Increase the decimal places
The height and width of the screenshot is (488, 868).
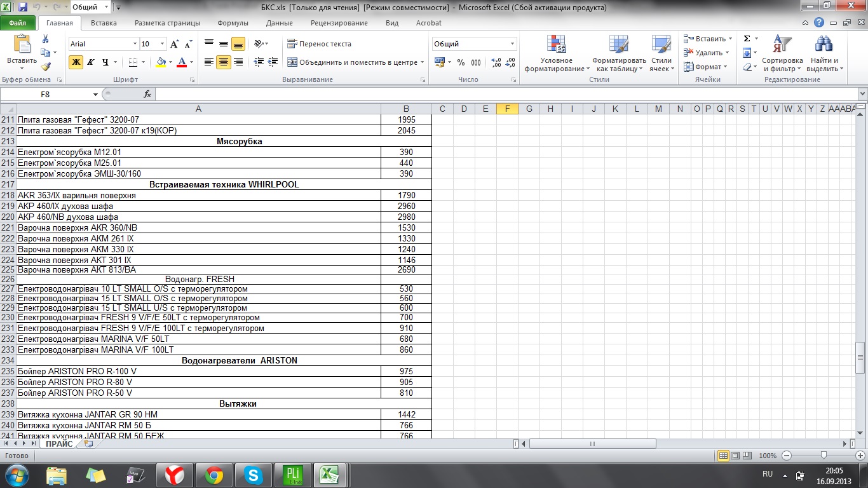[496, 62]
